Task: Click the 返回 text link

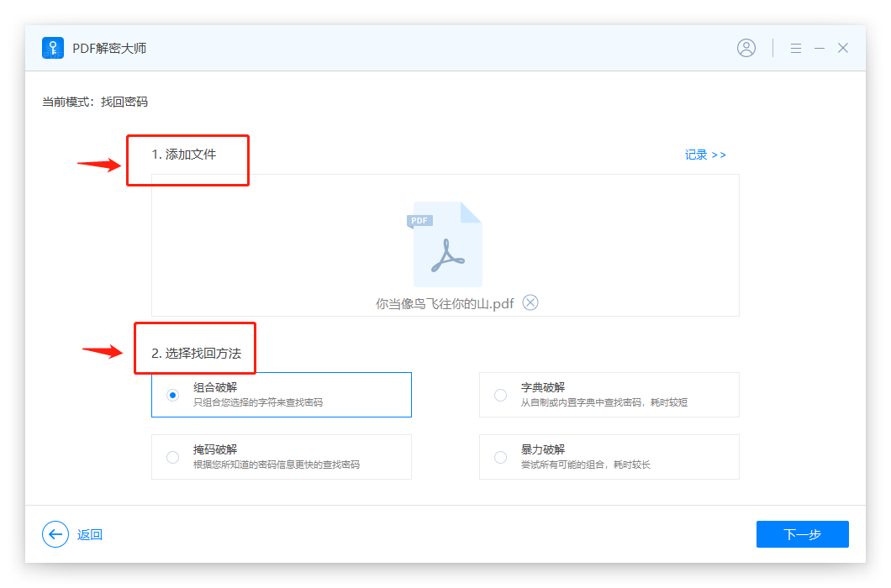Action: click(x=90, y=534)
